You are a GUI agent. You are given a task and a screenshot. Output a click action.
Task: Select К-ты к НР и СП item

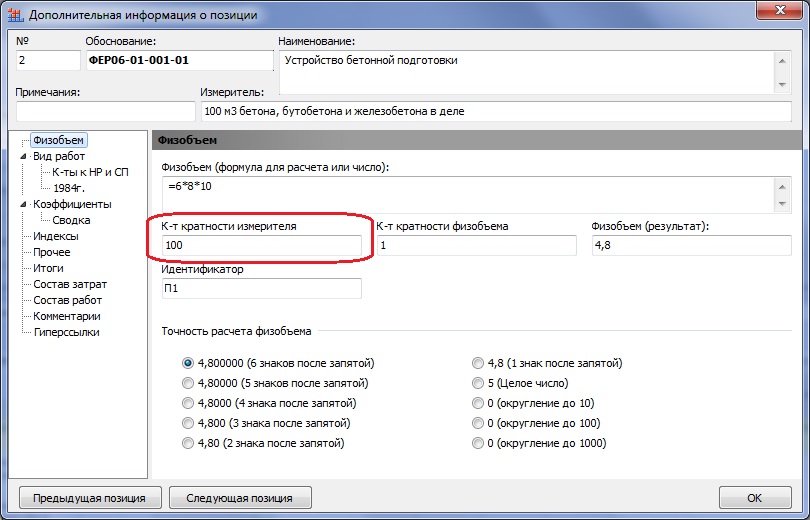90,172
